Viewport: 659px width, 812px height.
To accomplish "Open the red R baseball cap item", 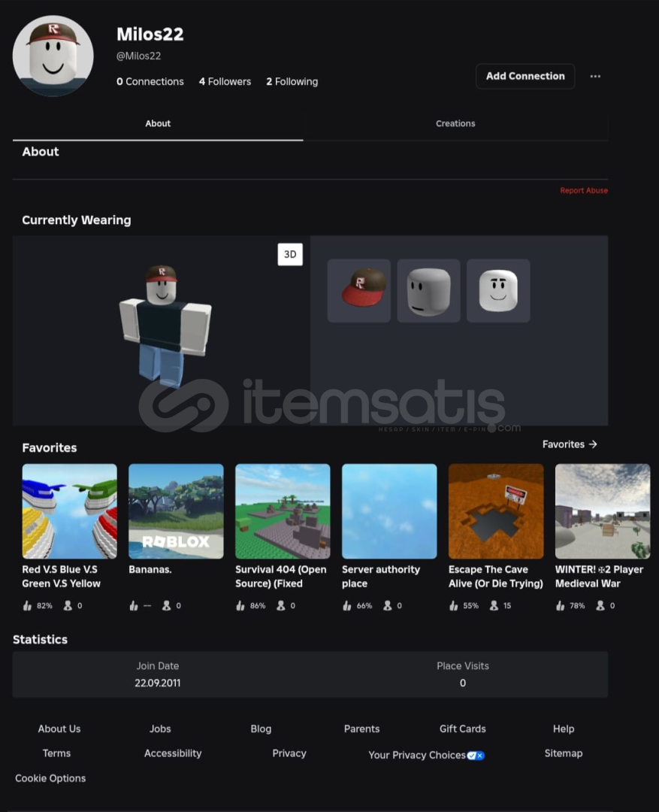I will pyautogui.click(x=358, y=290).
